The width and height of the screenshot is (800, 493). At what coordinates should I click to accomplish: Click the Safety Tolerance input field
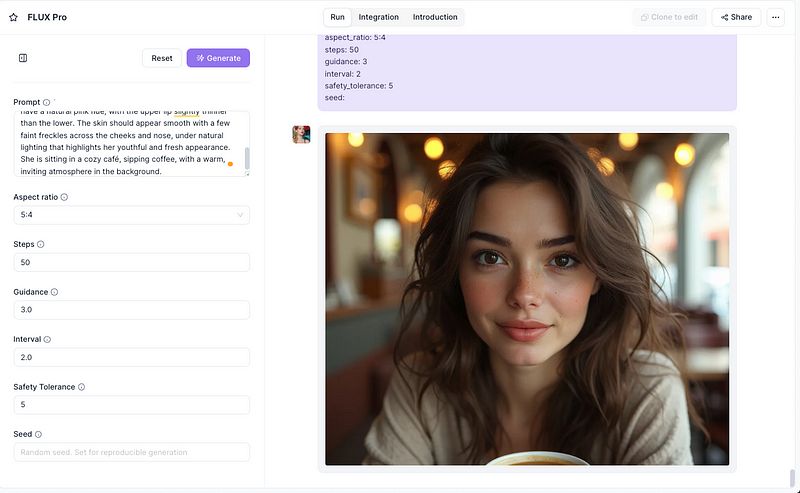[x=132, y=405]
